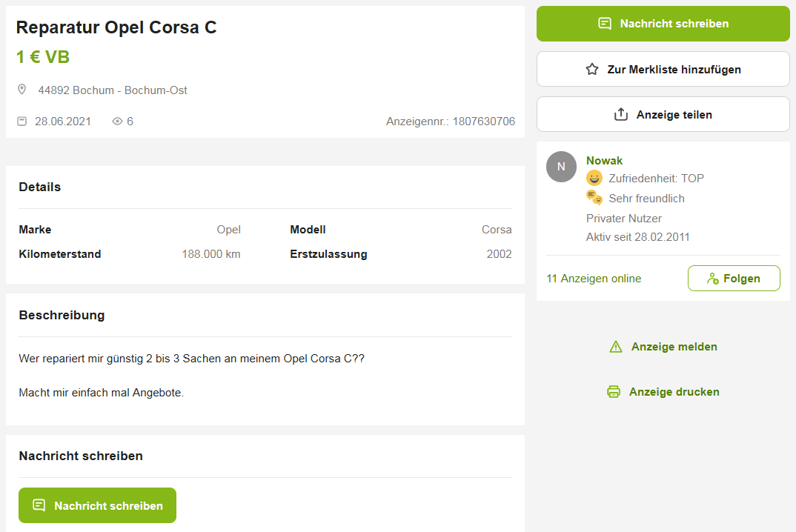Follow the seller with Folgen button
The width and height of the screenshot is (796, 532).
coord(733,279)
